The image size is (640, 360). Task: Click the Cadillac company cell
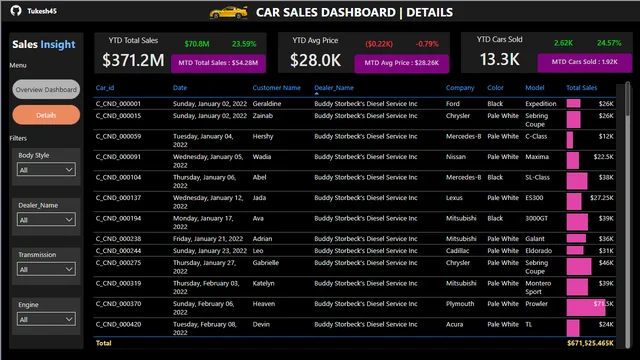(458, 251)
